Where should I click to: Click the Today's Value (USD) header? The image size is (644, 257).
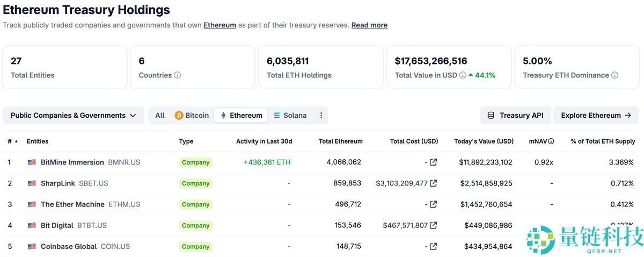tap(484, 141)
